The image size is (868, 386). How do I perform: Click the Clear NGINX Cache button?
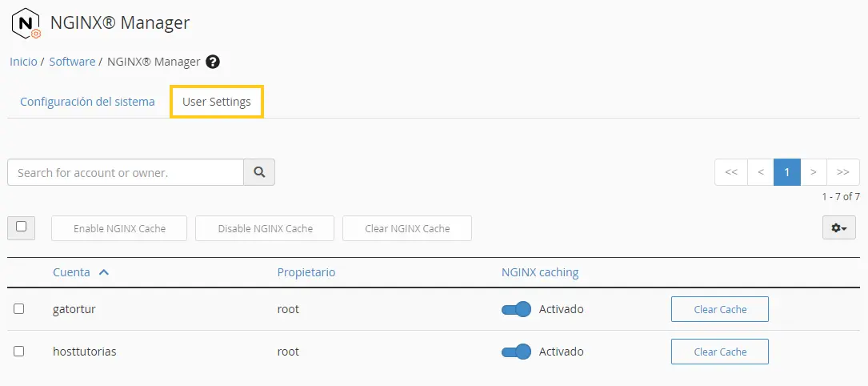[x=407, y=228]
